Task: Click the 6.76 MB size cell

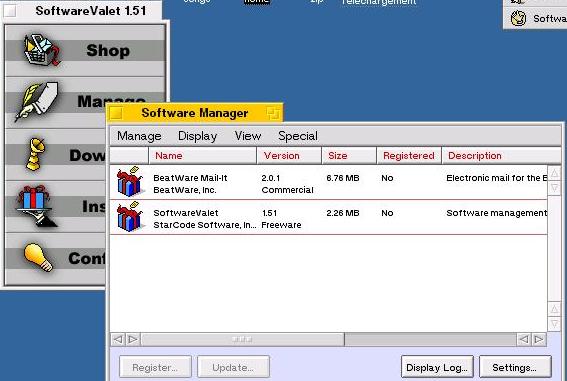Action: point(343,178)
